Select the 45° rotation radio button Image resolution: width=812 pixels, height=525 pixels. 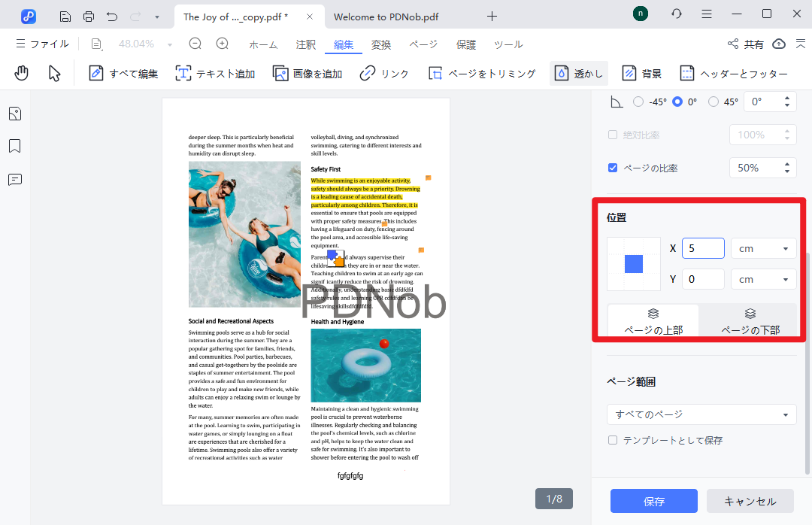[x=714, y=102]
